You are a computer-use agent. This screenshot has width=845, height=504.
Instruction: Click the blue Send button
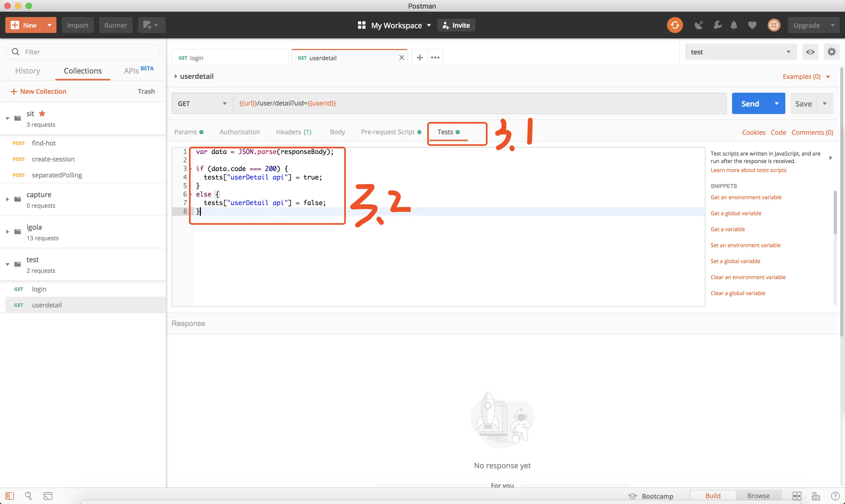tap(750, 104)
